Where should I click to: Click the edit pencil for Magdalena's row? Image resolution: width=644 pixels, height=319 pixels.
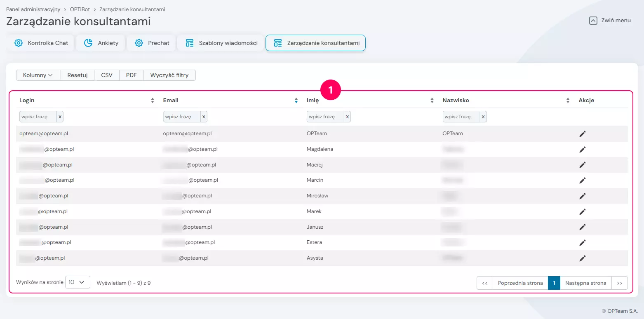click(582, 149)
